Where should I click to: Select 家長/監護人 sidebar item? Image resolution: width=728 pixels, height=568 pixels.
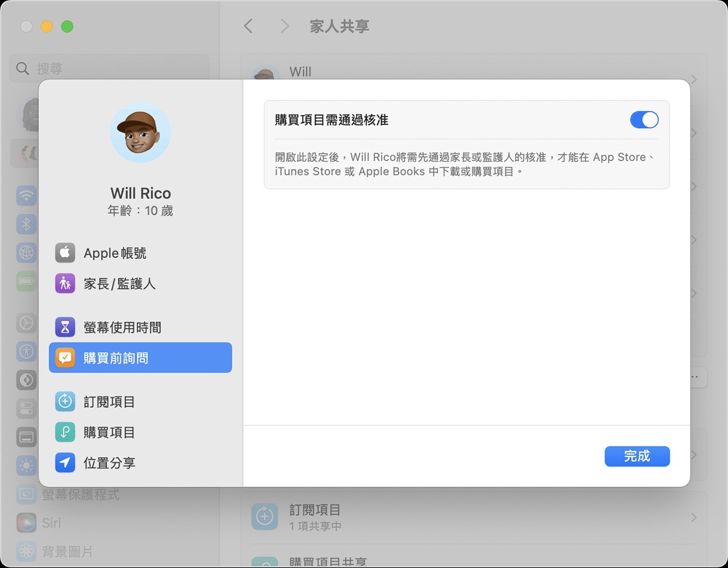140,283
